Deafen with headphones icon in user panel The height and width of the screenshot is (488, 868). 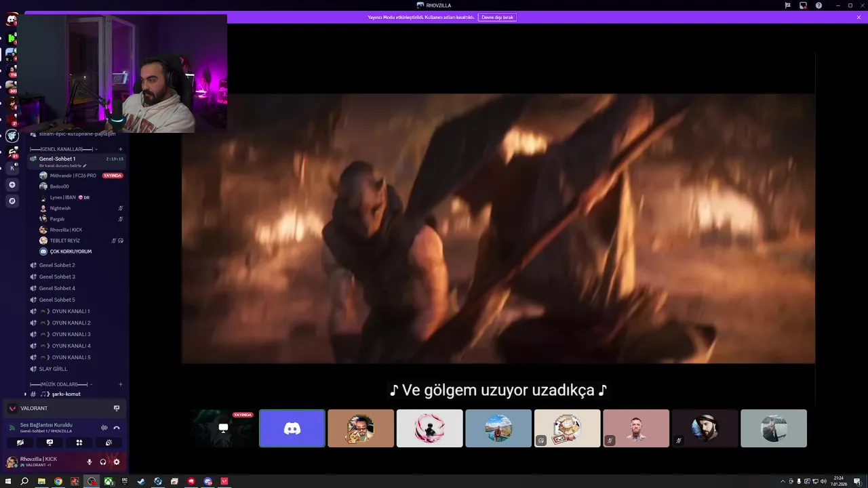103,462
